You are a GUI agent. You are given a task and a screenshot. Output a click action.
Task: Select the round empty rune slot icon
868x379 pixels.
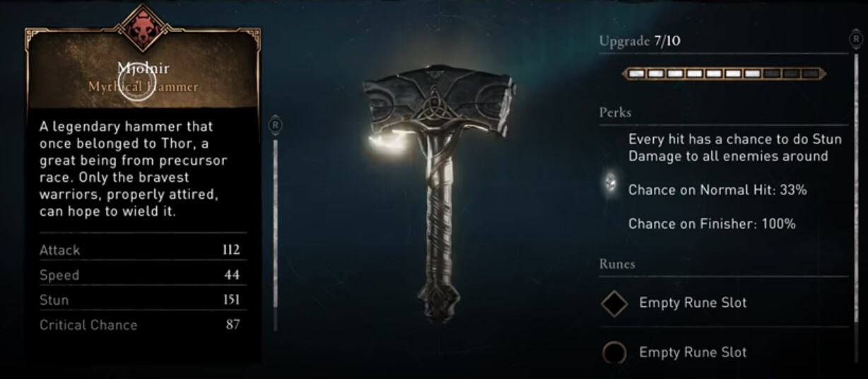[614, 353]
